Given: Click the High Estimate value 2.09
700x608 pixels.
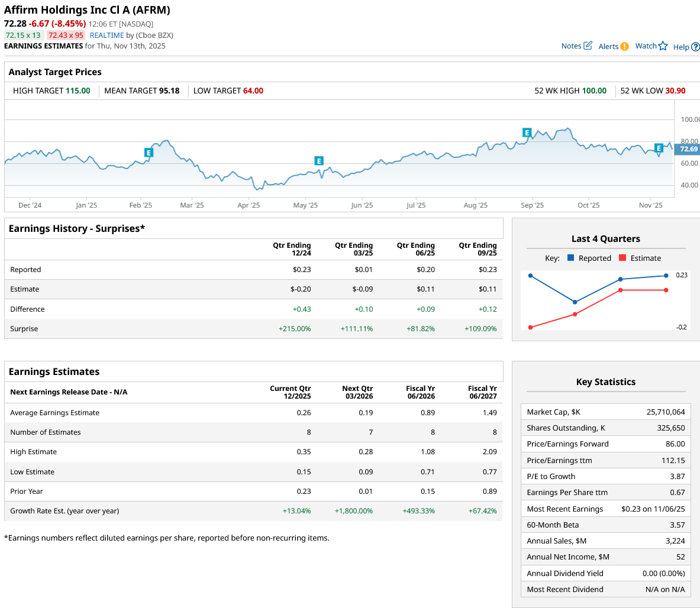Looking at the screenshot, I should click(490, 451).
